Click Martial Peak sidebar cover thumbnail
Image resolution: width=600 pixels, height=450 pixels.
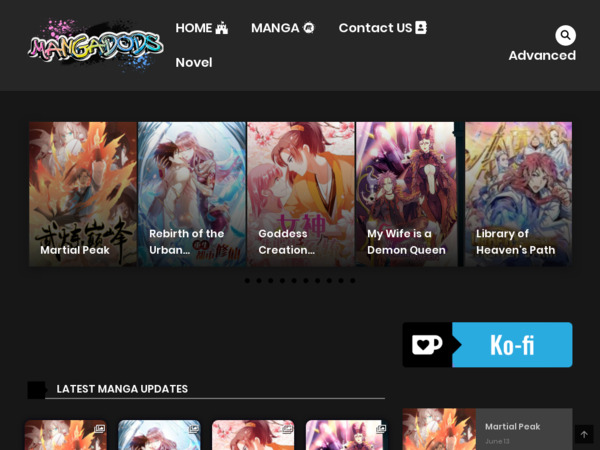tap(439, 429)
